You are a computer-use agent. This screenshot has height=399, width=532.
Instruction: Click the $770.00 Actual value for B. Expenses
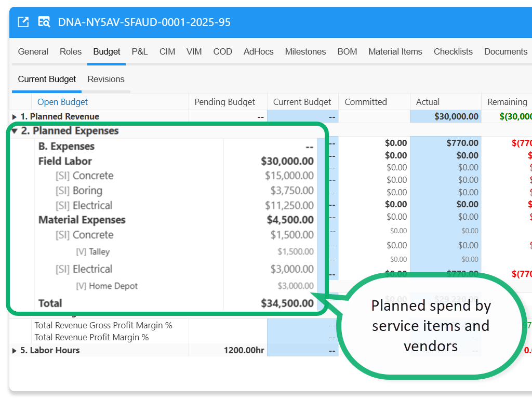(x=462, y=143)
